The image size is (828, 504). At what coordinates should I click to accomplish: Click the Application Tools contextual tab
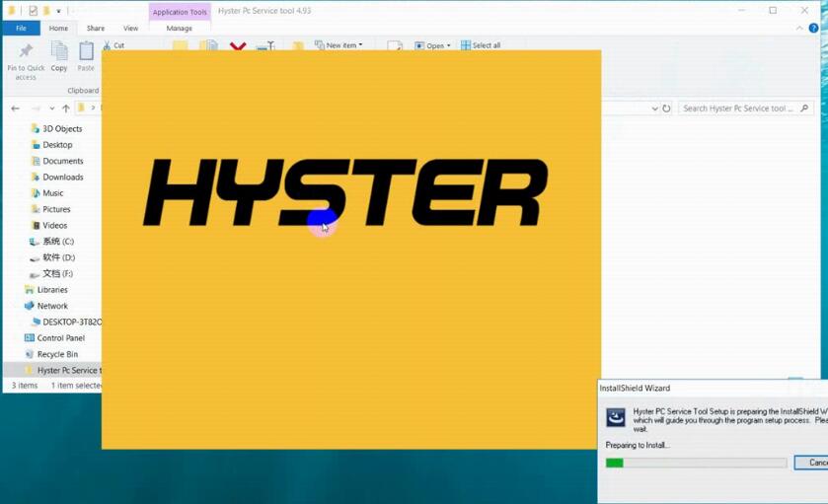point(180,12)
